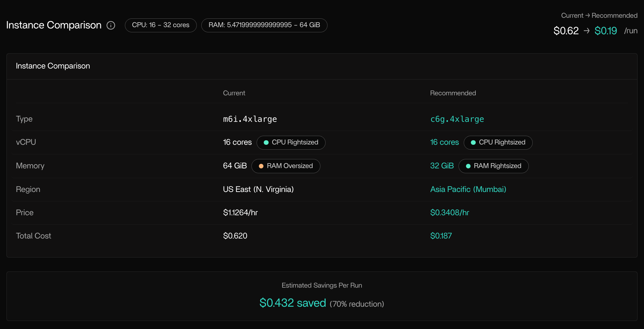Select the CPU: 16 – 32 cores chip
Screen dimensions: 644x329
[161, 25]
